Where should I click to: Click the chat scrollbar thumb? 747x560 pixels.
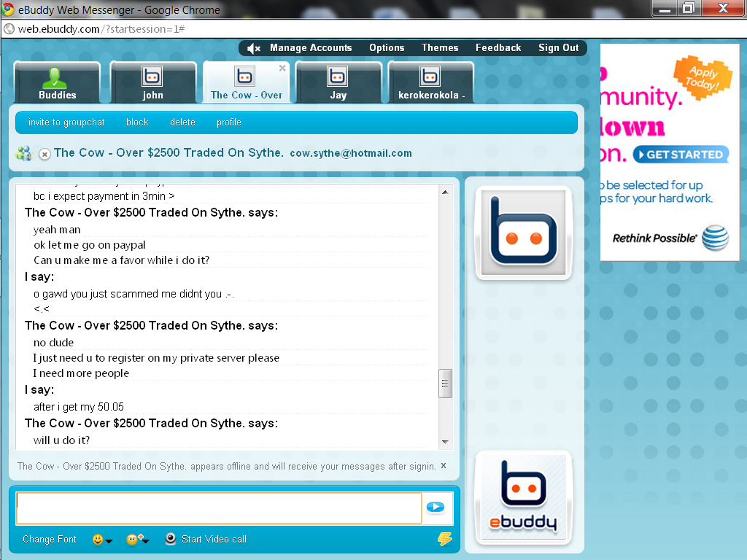click(445, 384)
